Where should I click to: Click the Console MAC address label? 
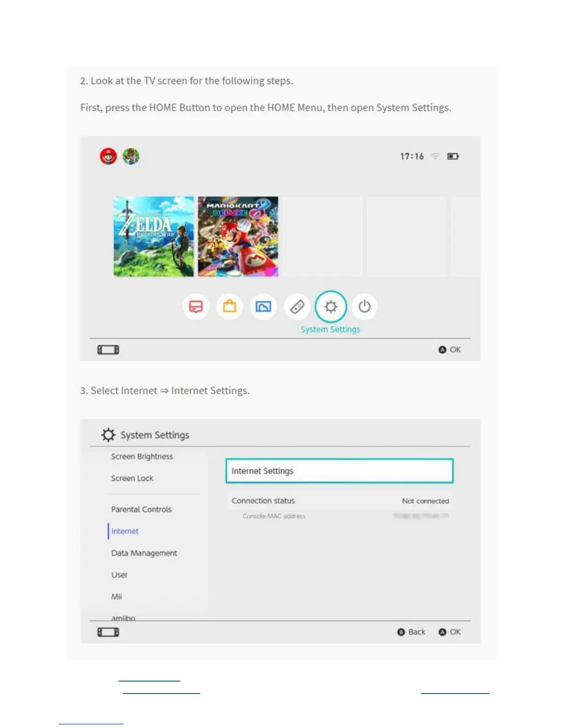[x=274, y=516]
